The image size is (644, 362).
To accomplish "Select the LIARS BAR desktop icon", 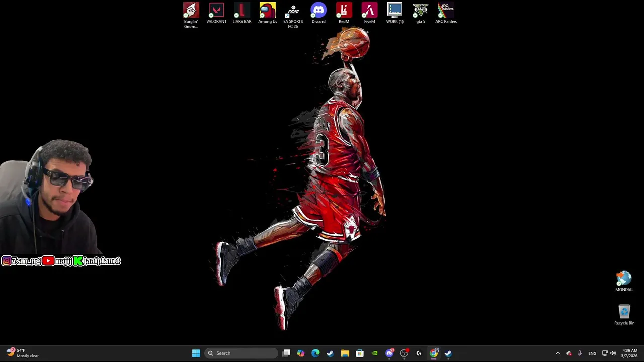I will coord(242,13).
